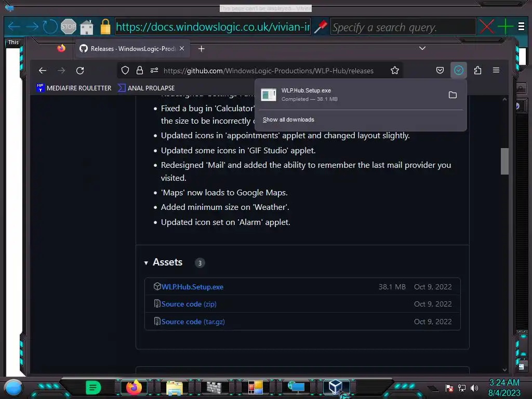This screenshot has height=399, width=532.
Task: Open the Start orb button
Action: (14, 388)
